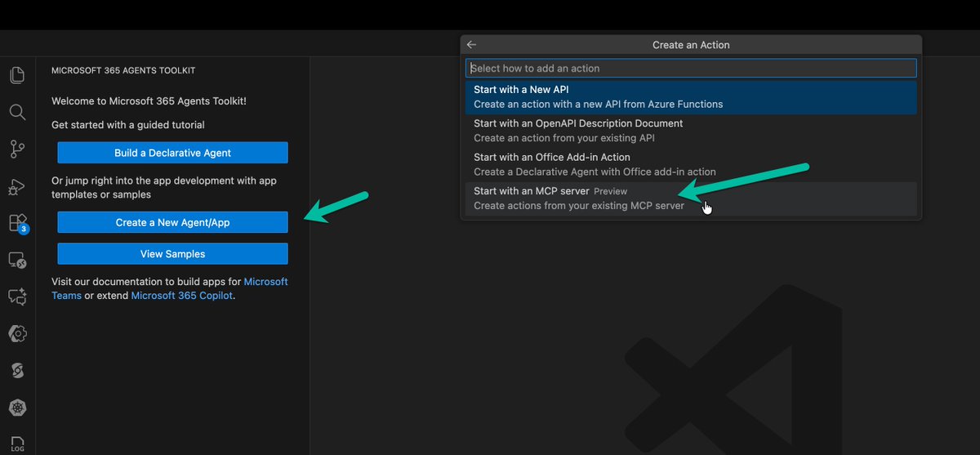Pick Start with an Office Add-in Action
980x455 pixels.
click(x=691, y=164)
